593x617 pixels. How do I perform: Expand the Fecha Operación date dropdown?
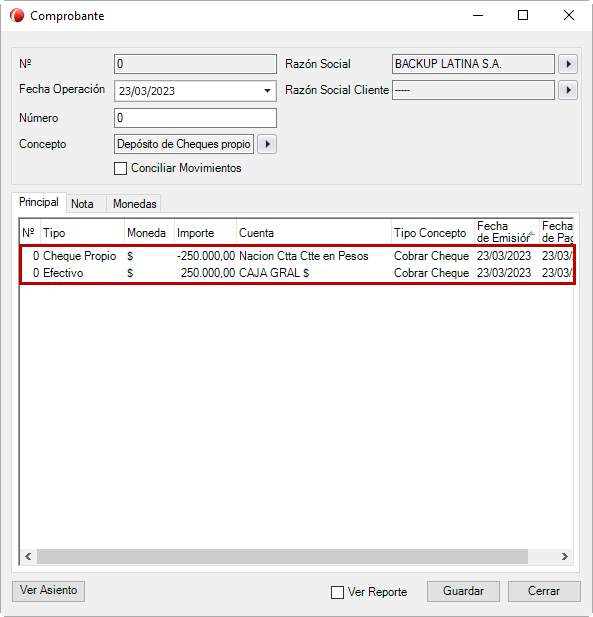(x=267, y=91)
